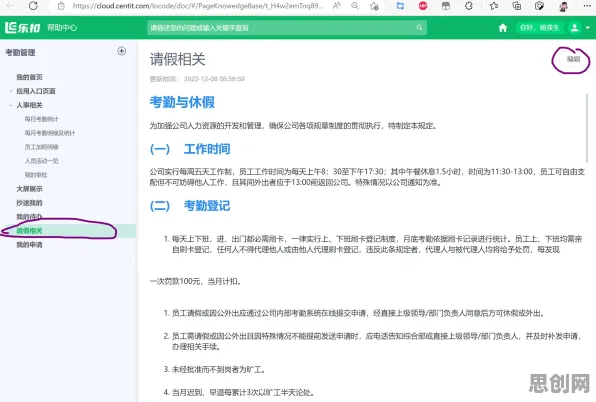
Task: Open the red ABP adblock extension icon
Action: 423,6
